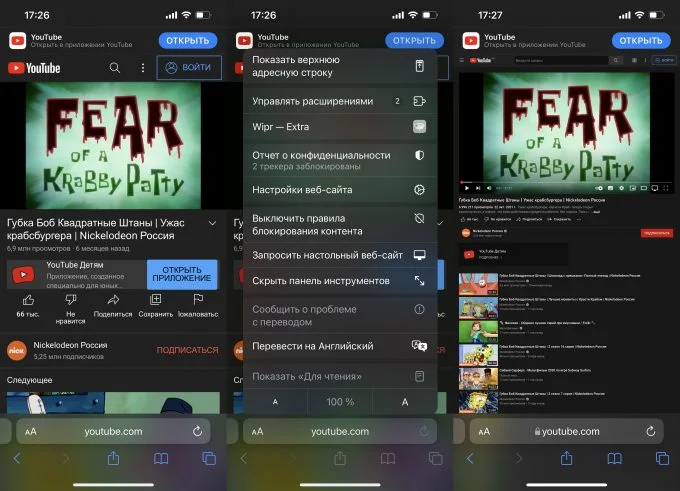Tap YouTube logo in left screen's page header
The height and width of the screenshot is (491, 680).
(x=34, y=68)
